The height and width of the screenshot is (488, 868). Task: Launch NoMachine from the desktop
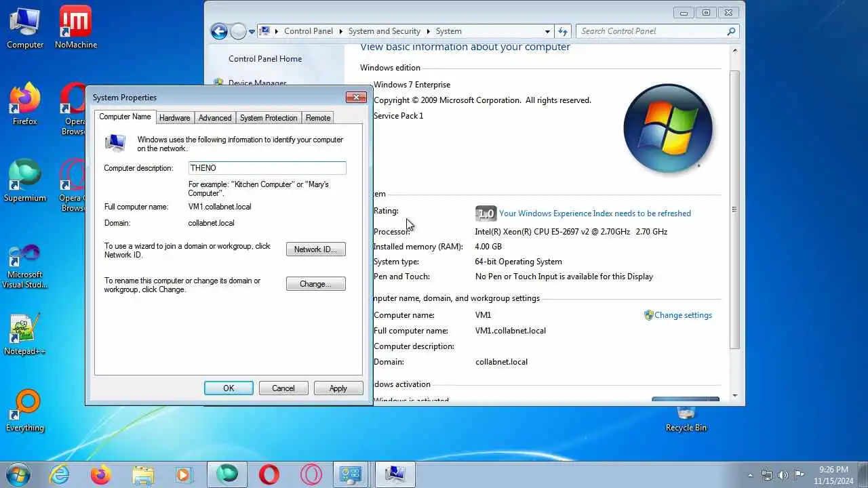(75, 28)
